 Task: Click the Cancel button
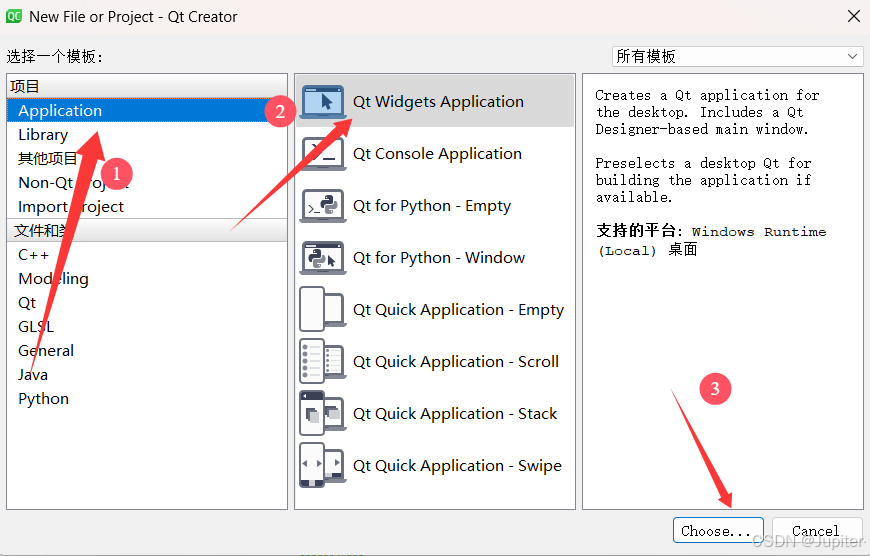click(817, 530)
